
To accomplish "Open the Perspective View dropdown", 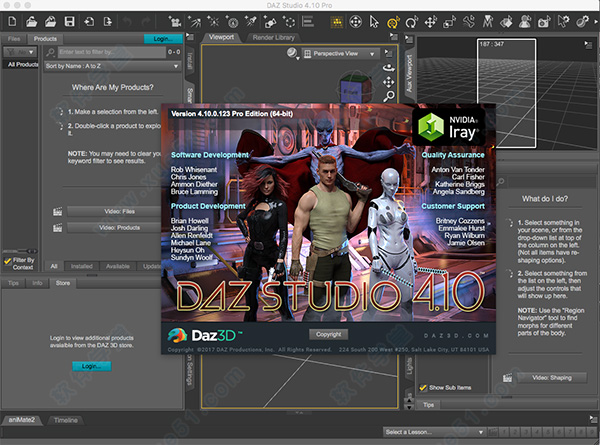I will click(340, 54).
